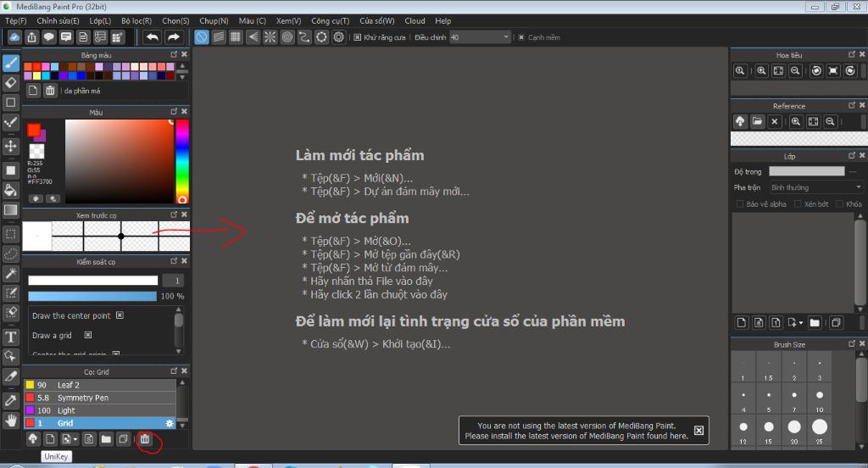
Task: Click the Undo arrow button
Action: (x=153, y=37)
